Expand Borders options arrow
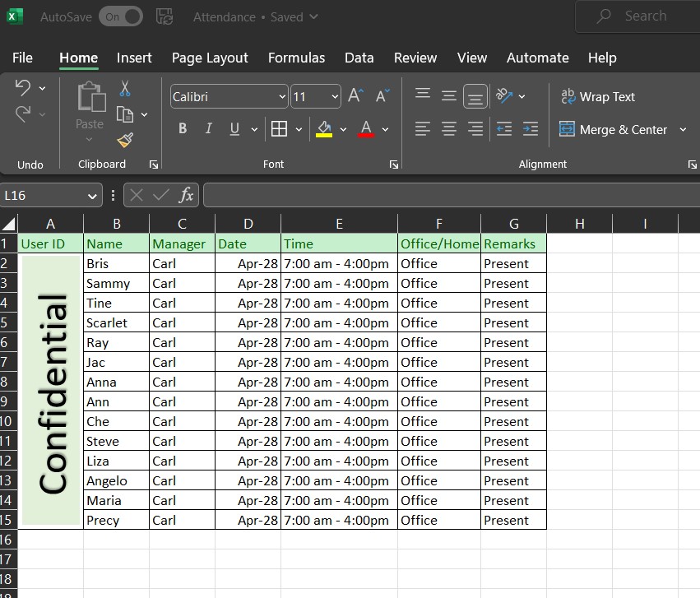This screenshot has width=700, height=598. [299, 129]
